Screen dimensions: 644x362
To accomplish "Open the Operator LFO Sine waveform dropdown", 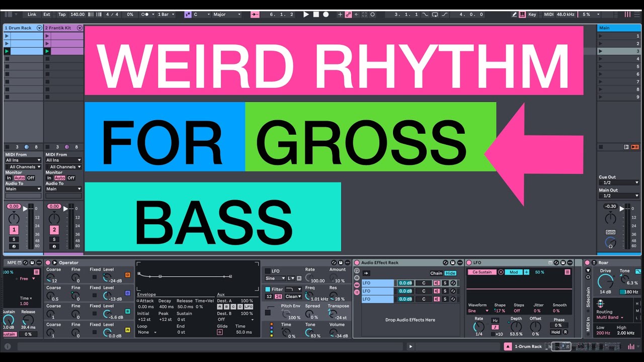I will [x=275, y=278].
